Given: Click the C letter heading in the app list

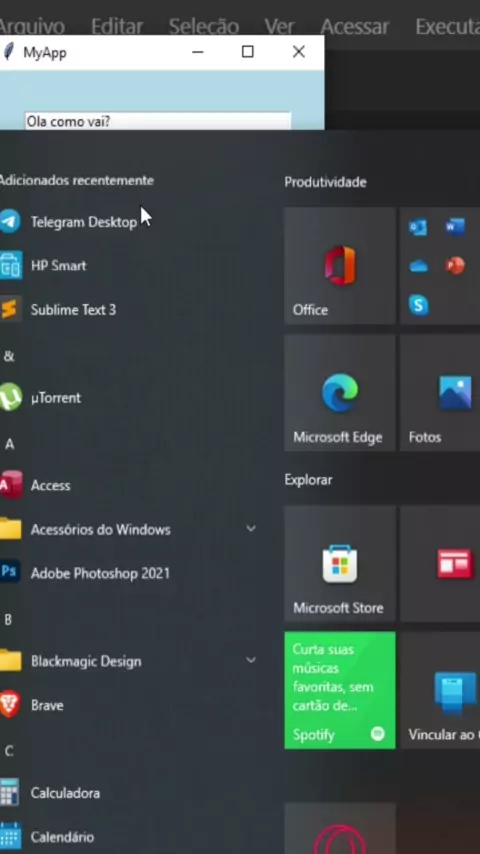Looking at the screenshot, I should 9,751.
